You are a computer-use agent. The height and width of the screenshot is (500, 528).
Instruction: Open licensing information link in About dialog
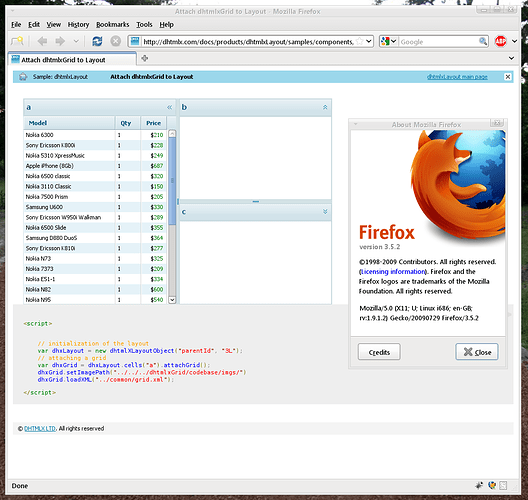coord(393,272)
